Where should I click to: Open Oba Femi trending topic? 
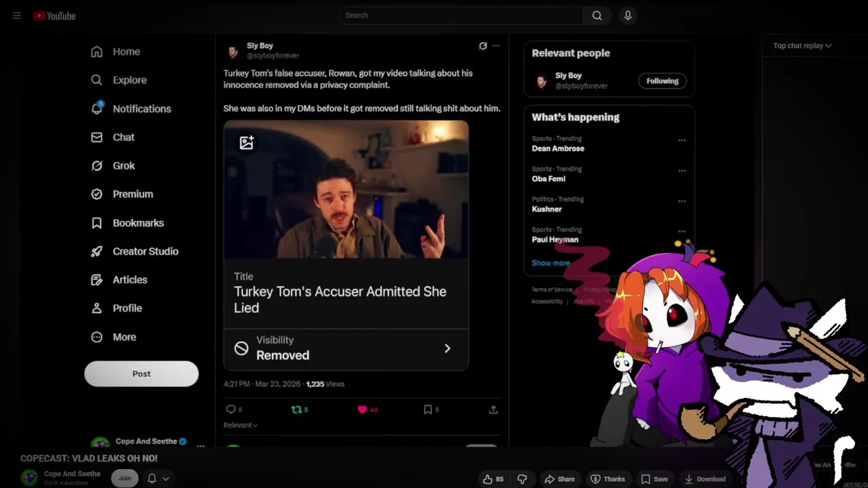pos(548,179)
